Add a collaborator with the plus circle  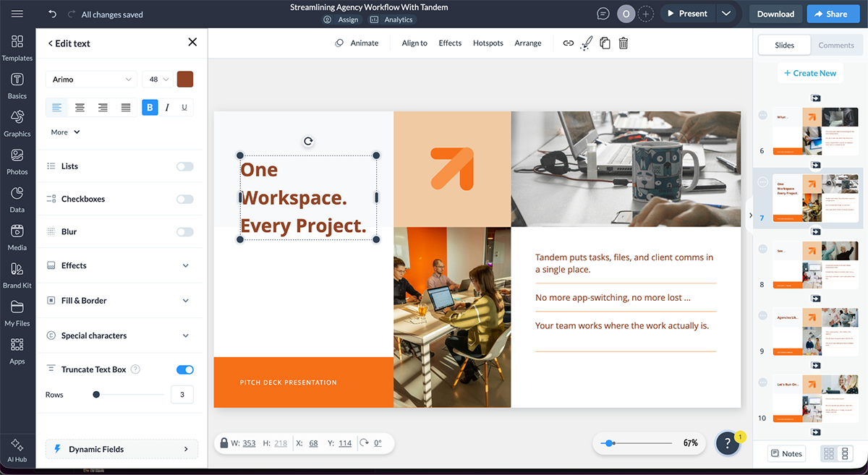(646, 14)
